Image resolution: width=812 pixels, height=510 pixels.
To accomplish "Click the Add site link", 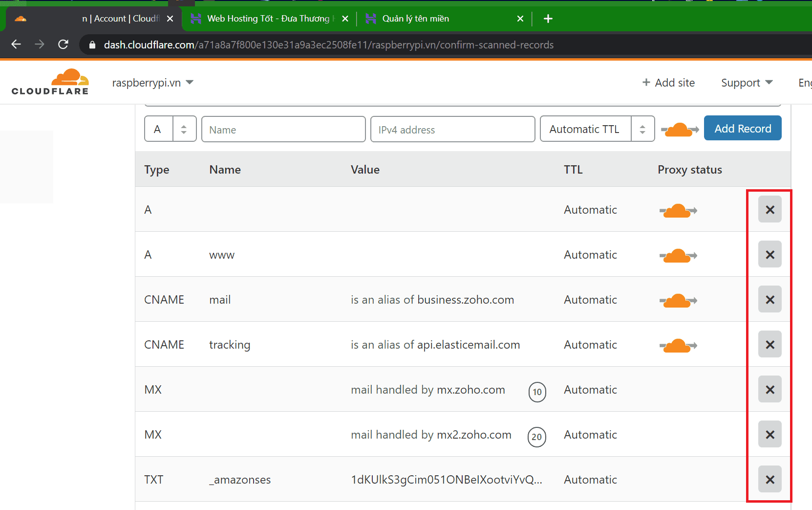I will [668, 83].
